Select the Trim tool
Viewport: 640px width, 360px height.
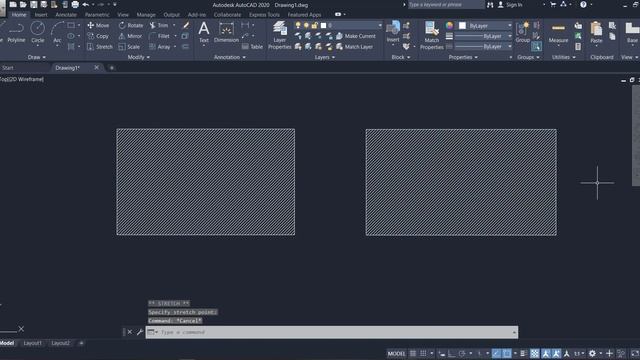[159, 25]
